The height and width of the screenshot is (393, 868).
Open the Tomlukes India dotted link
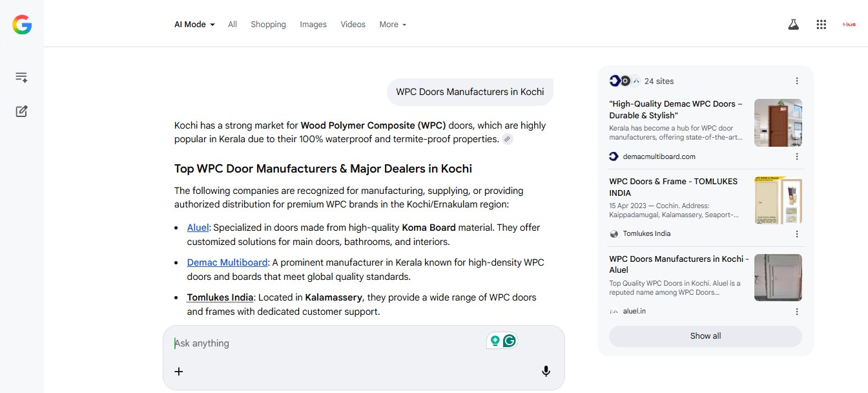220,297
